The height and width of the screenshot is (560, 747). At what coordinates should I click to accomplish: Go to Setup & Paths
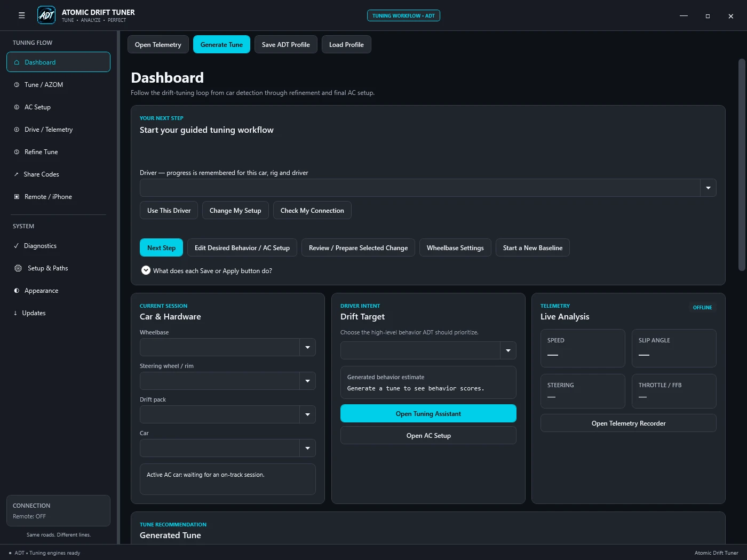click(x=58, y=268)
